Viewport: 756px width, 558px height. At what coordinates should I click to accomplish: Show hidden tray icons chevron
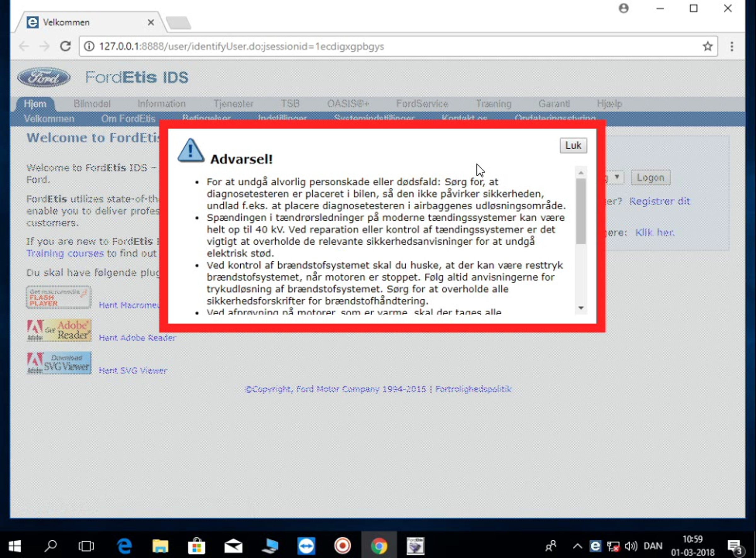point(577,546)
